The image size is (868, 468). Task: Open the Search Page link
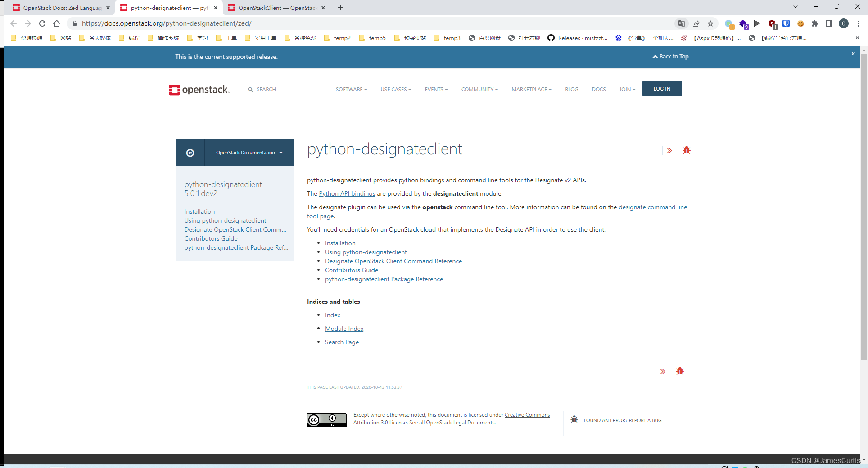(x=342, y=342)
